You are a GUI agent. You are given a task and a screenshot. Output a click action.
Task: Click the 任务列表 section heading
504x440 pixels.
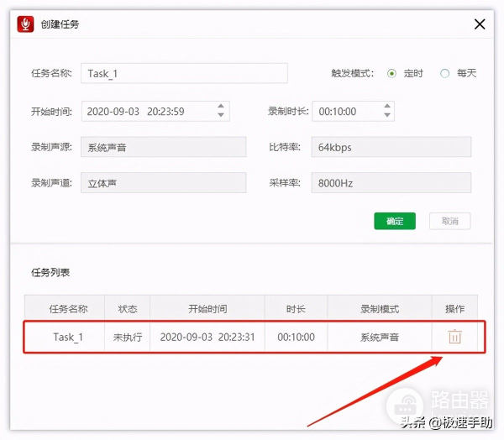[50, 273]
